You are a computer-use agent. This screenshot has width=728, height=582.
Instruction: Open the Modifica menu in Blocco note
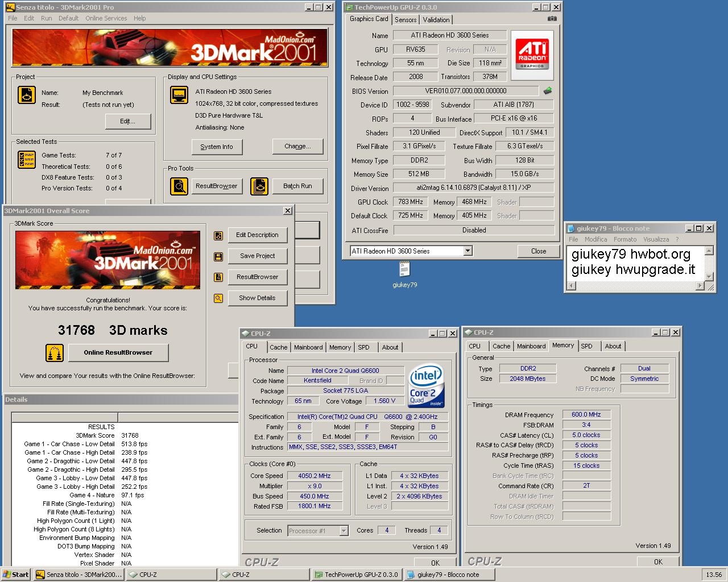[596, 239]
